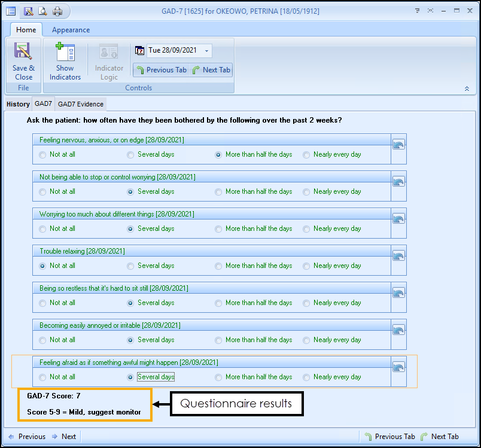This screenshot has height=448, width=481.
Task: Select Nearly every day for Feeling nervous
Action: (307, 155)
